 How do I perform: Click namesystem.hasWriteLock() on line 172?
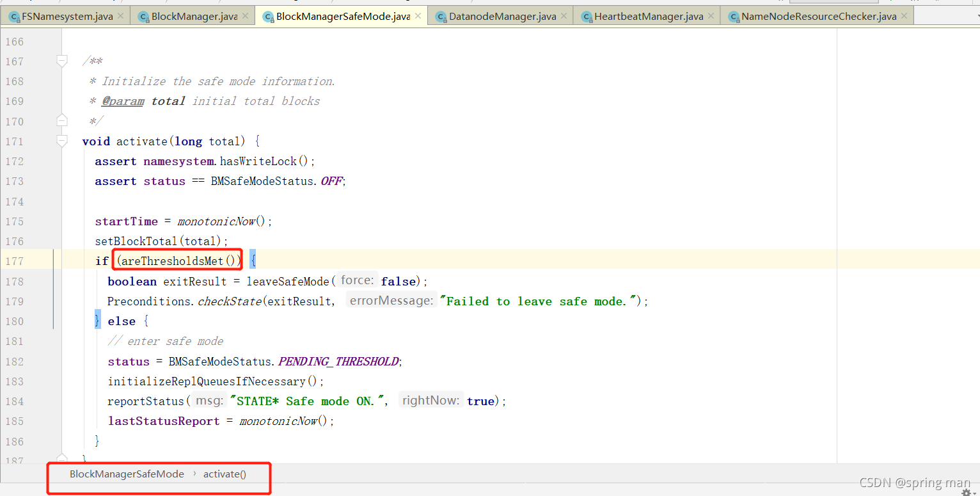[226, 161]
